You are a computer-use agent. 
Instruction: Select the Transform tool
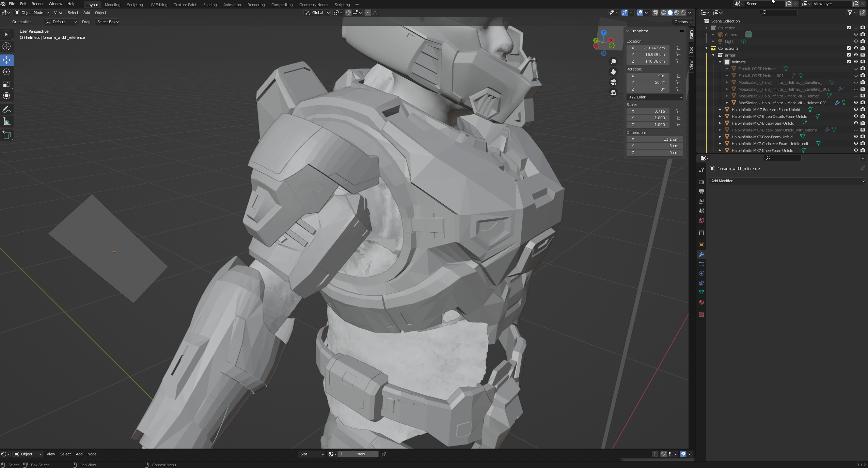(6, 96)
